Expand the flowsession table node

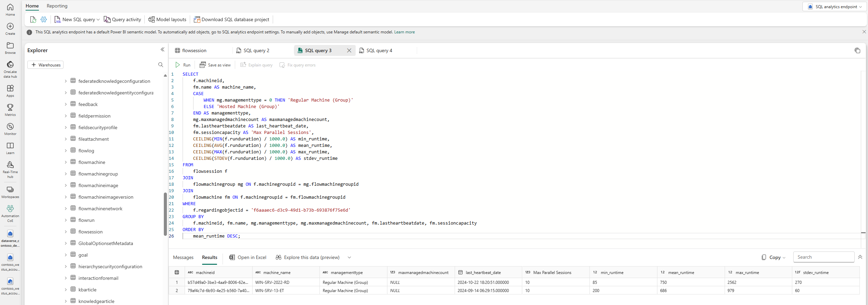click(66, 232)
